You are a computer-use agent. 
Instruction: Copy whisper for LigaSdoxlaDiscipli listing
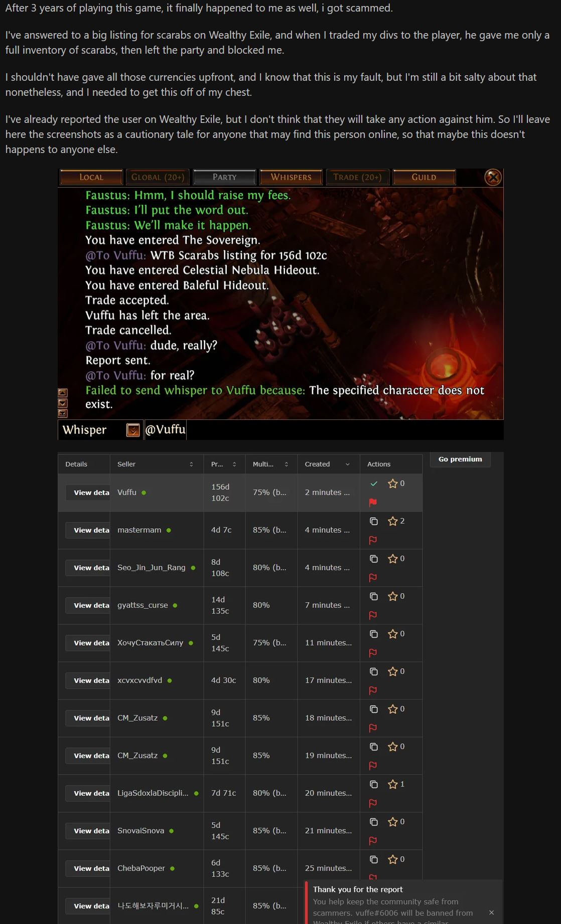pyautogui.click(x=374, y=785)
